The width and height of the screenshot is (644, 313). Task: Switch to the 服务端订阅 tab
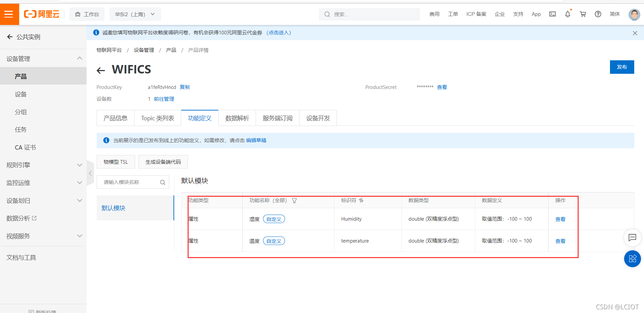278,118
